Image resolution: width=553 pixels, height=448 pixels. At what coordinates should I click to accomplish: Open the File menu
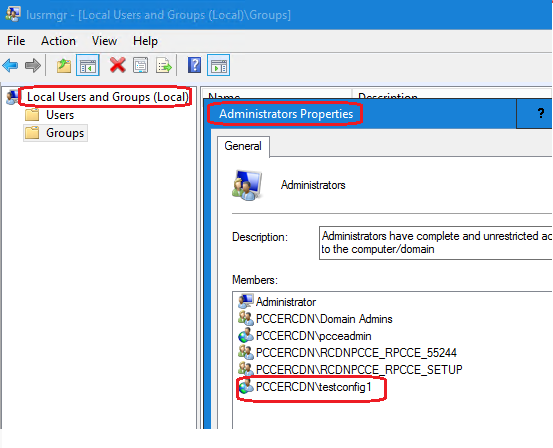coord(16,41)
